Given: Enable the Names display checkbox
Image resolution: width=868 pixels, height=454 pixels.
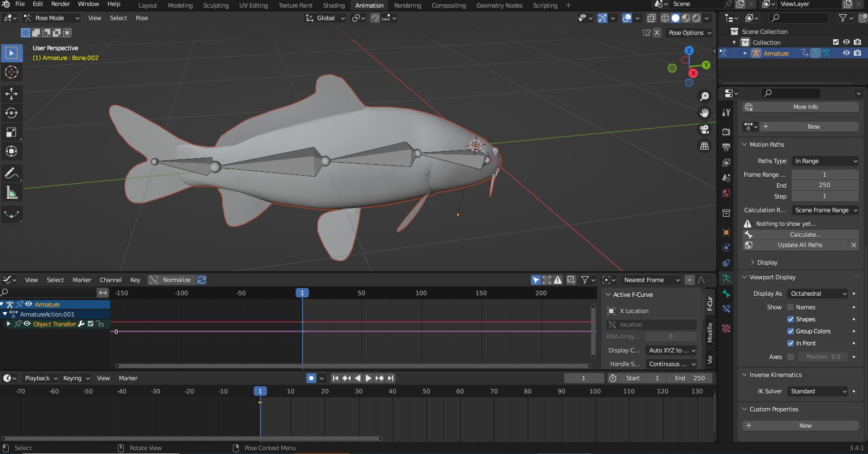Looking at the screenshot, I should [791, 307].
